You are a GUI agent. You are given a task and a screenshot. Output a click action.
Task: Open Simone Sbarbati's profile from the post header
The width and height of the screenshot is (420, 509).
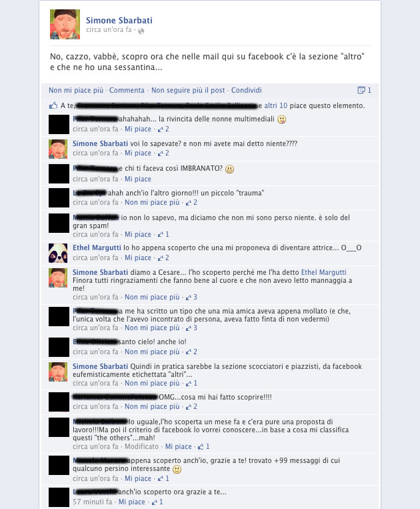119,20
